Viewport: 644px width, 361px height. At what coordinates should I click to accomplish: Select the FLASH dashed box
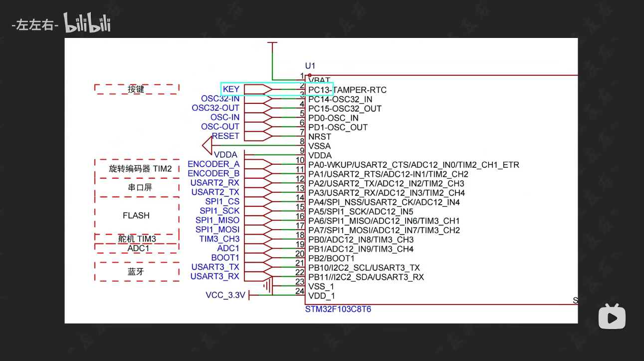(137, 216)
